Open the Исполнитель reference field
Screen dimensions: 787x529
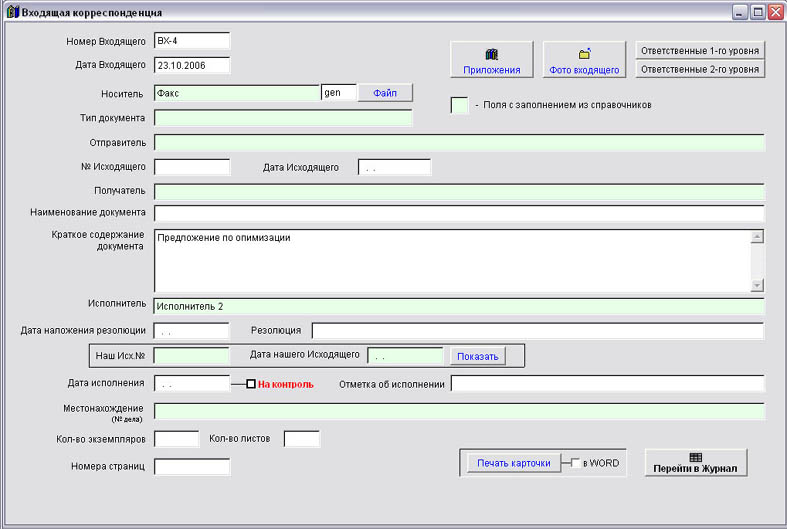pyautogui.click(x=459, y=306)
